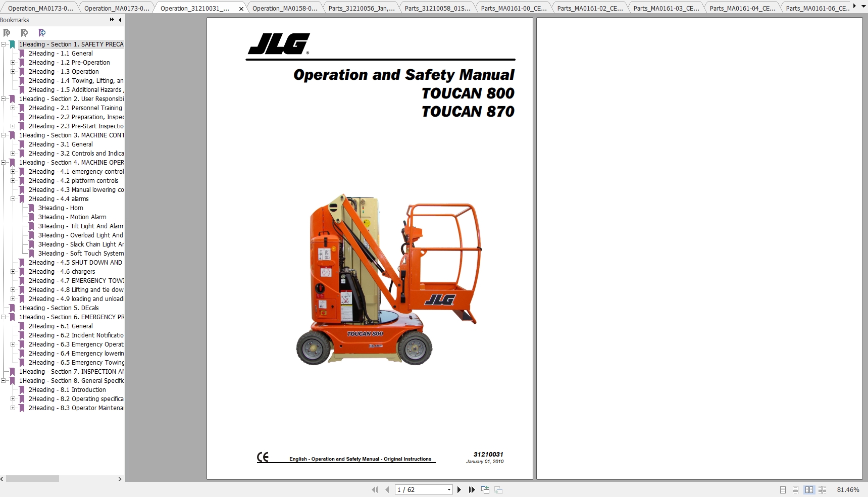Click the previous view icon beside page navigation
Image resolution: width=868 pixels, height=497 pixels.
pyautogui.click(x=485, y=489)
